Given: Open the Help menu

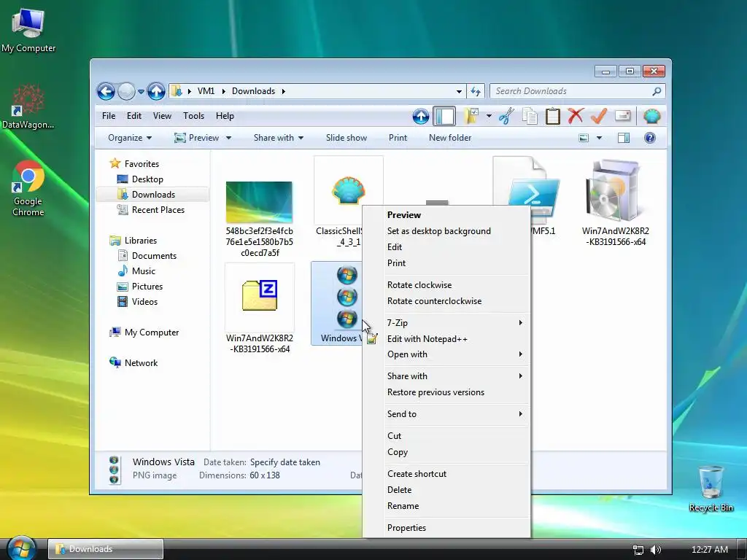Looking at the screenshot, I should (x=225, y=116).
